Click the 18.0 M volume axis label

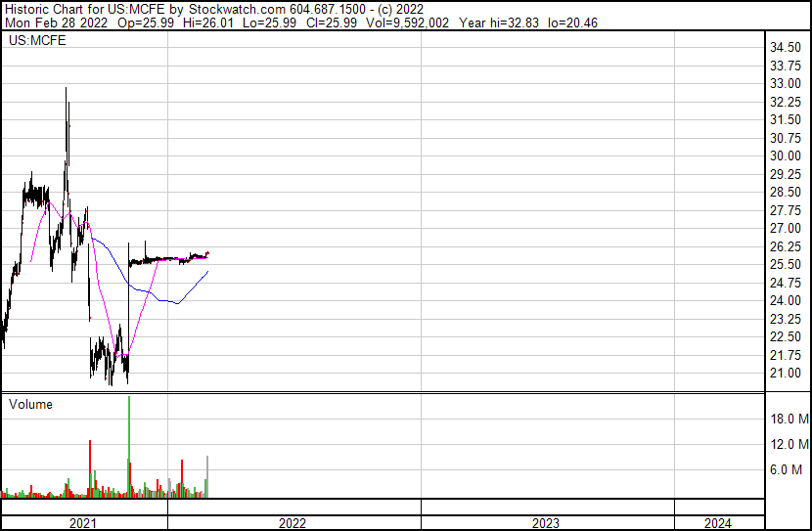point(789,420)
